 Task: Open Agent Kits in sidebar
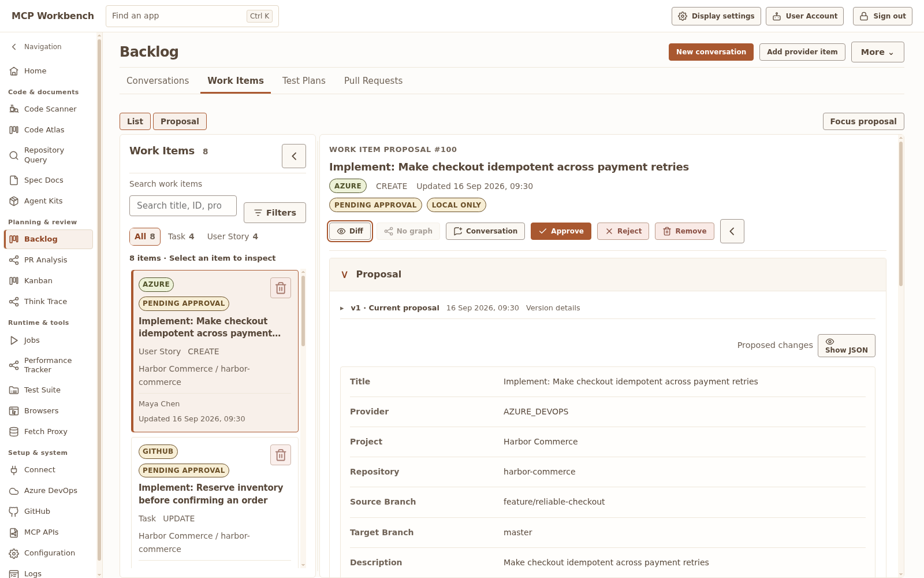[x=49, y=201]
